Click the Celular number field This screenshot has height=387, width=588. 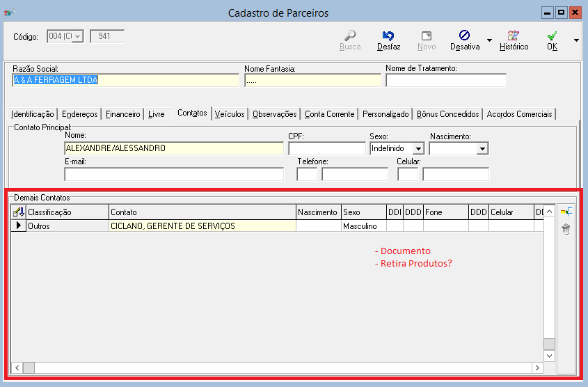tap(456, 175)
